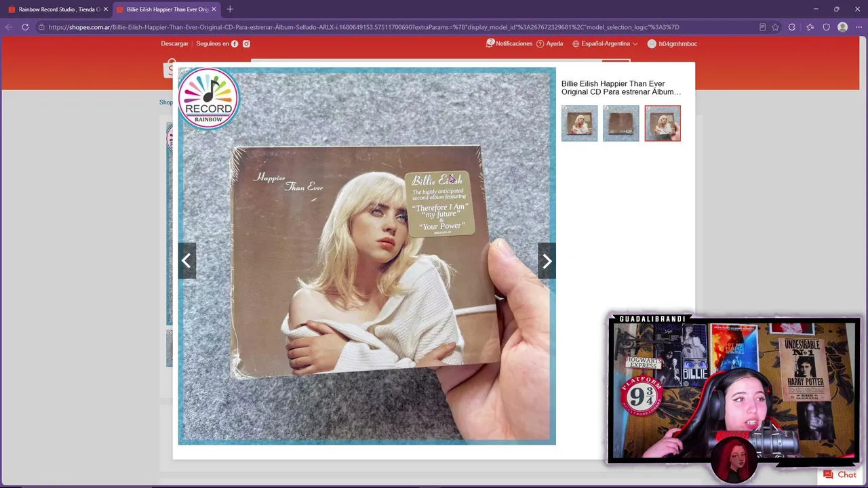This screenshot has height=488, width=868.
Task: Select the third highlighted product thumbnail
Action: [x=663, y=123]
